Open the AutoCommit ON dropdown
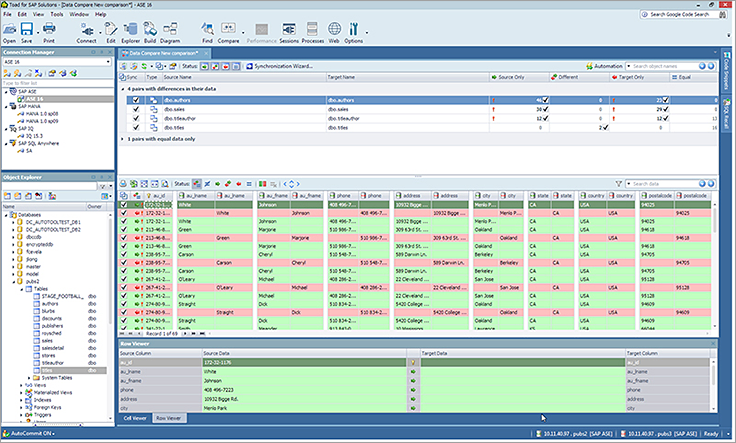The image size is (736, 443). click(32, 434)
